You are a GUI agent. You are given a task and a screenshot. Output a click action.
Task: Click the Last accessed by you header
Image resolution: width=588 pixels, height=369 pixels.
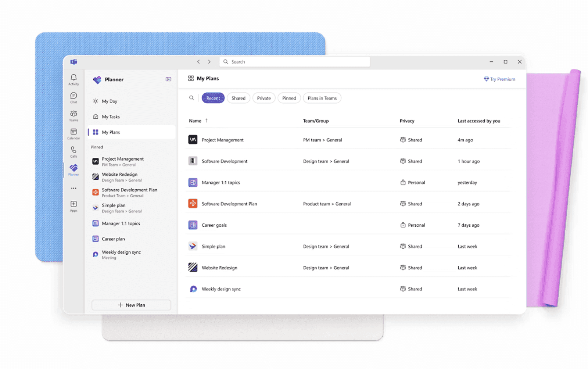coord(479,121)
